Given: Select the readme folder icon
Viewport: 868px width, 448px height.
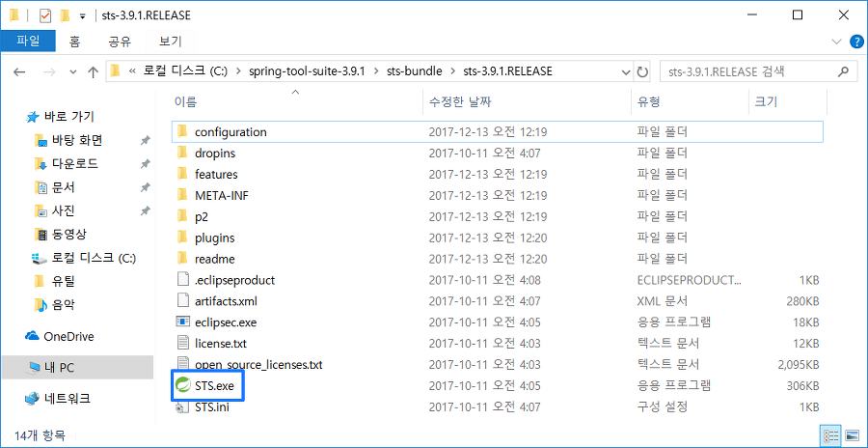Looking at the screenshot, I should point(182,259).
